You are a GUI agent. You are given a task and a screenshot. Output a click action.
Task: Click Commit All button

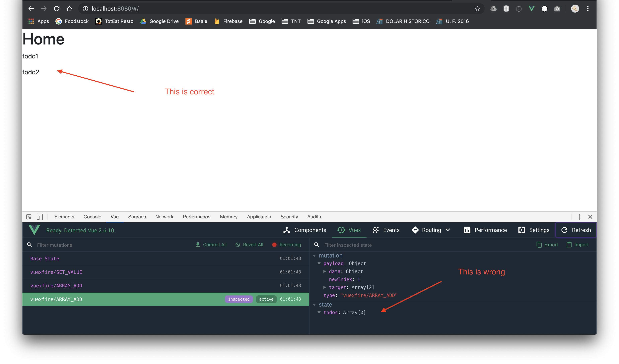[211, 245]
